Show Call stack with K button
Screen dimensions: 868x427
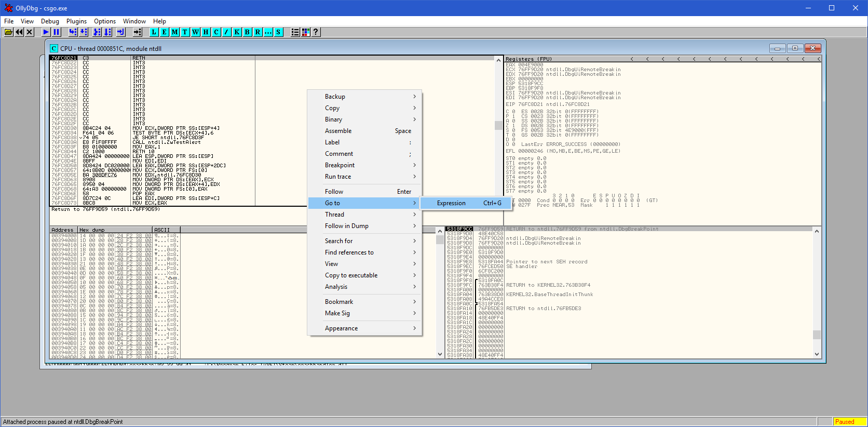(237, 32)
